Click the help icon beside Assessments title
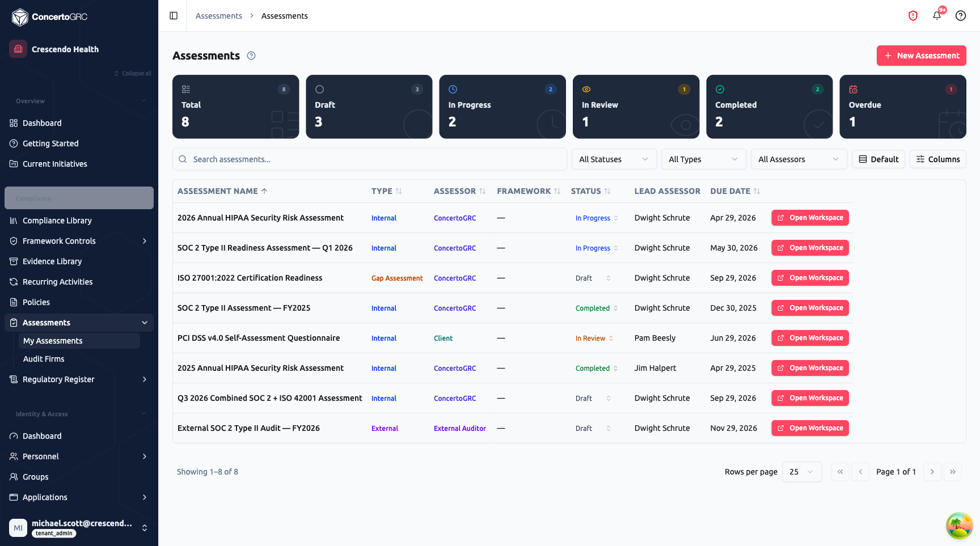Image resolution: width=980 pixels, height=546 pixels. pyautogui.click(x=251, y=56)
